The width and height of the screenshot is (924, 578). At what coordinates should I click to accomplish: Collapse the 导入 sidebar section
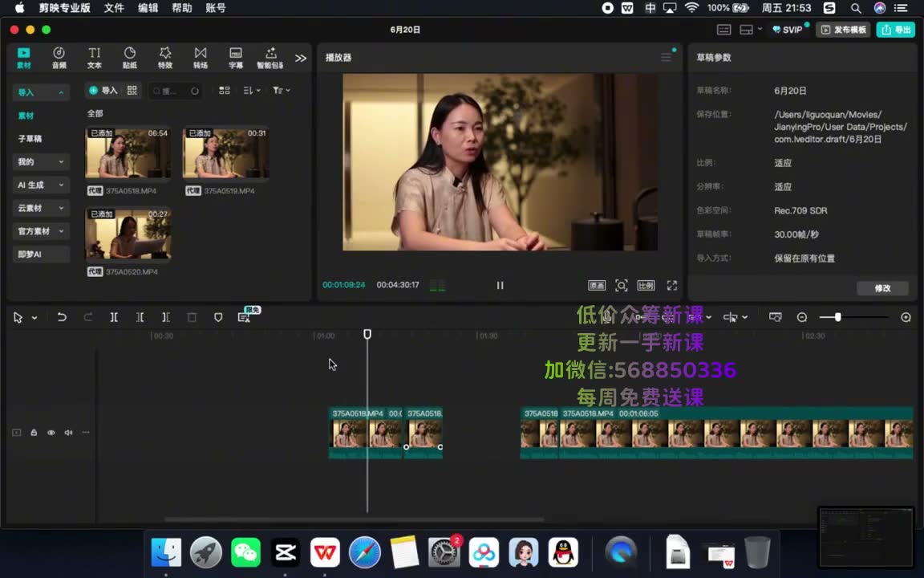pos(41,92)
